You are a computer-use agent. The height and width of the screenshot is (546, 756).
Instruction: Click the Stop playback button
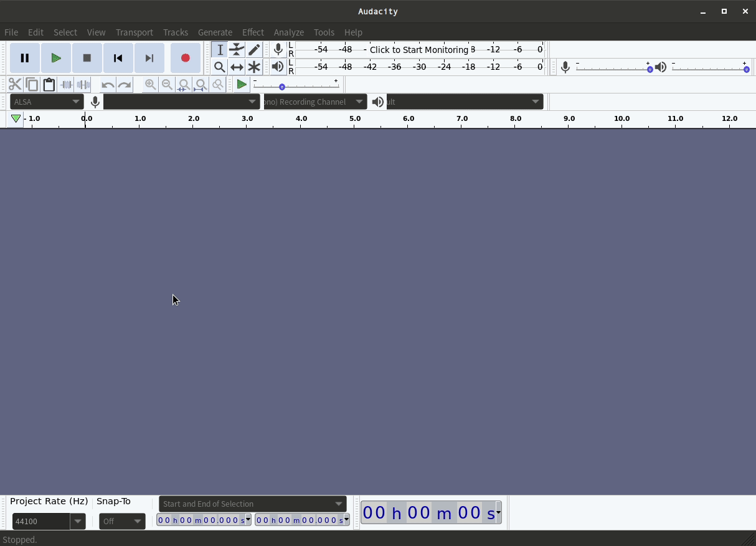[87, 58]
